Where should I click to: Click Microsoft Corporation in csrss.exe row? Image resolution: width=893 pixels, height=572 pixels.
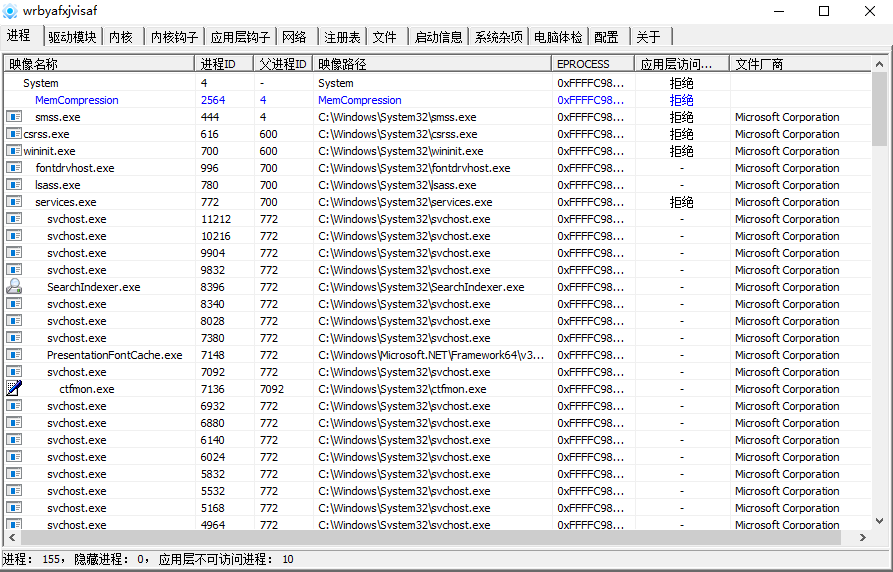pos(787,134)
